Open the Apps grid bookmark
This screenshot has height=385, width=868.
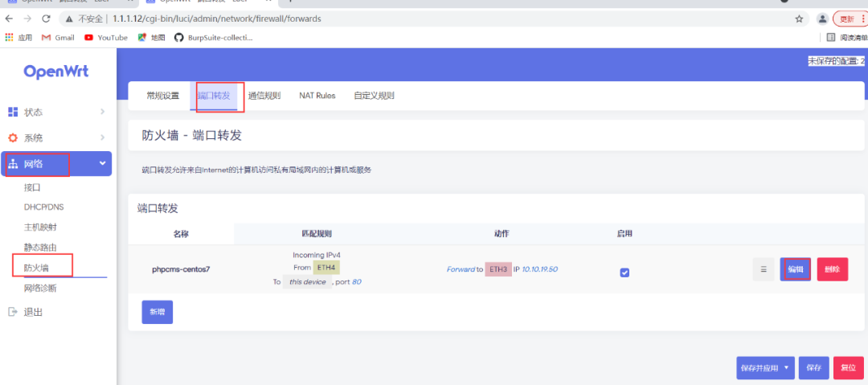pyautogui.click(x=18, y=38)
